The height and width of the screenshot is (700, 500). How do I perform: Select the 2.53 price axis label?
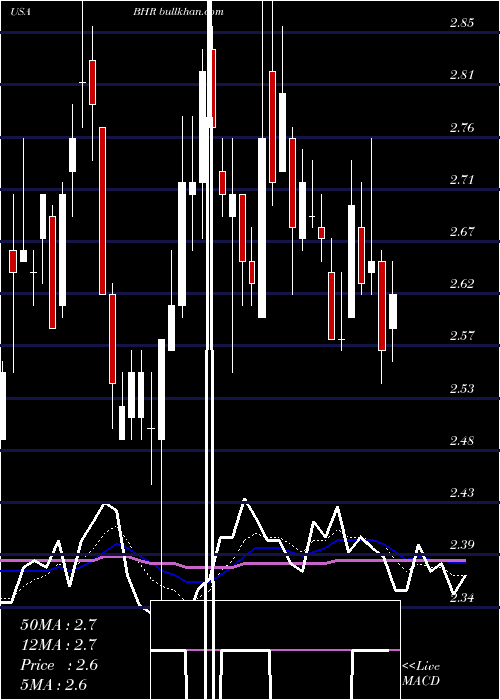tap(462, 389)
